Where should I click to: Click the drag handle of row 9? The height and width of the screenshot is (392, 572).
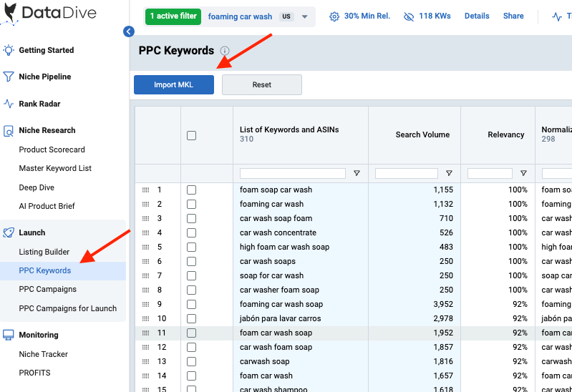click(x=145, y=305)
